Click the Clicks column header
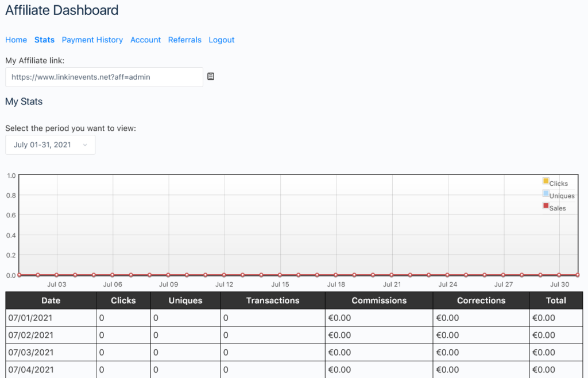The height and width of the screenshot is (378, 588). coord(123,301)
